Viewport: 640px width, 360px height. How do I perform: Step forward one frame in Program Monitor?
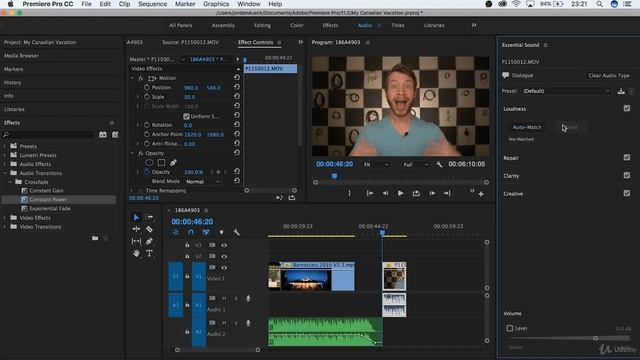(432, 193)
